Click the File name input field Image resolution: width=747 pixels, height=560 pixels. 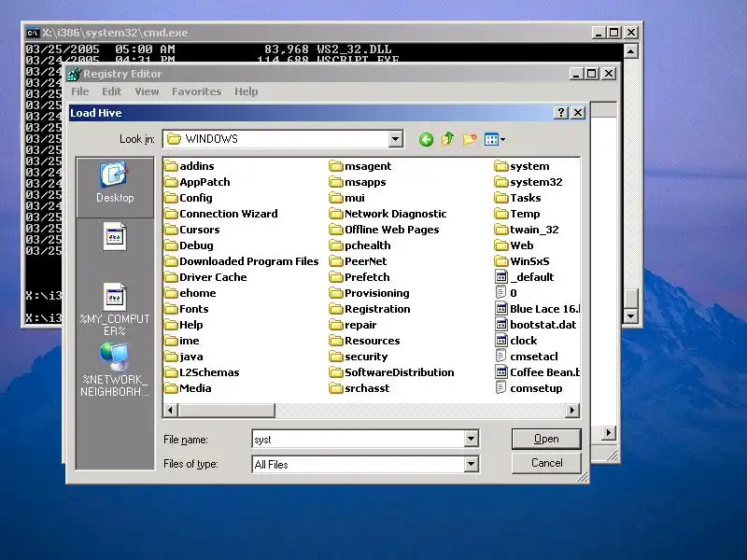[358, 439]
